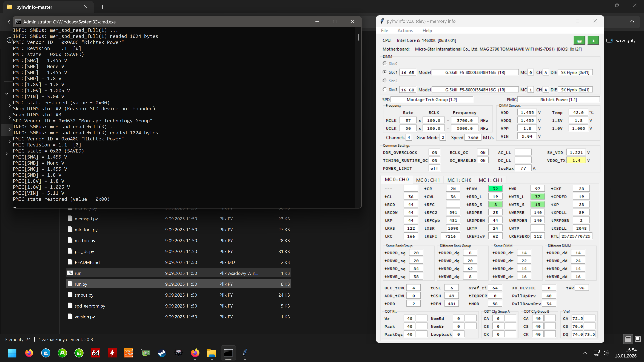Screen dimensions: 644x362
Task: Click the green save/screenshot button in pyhwinfo
Action: point(579,40)
